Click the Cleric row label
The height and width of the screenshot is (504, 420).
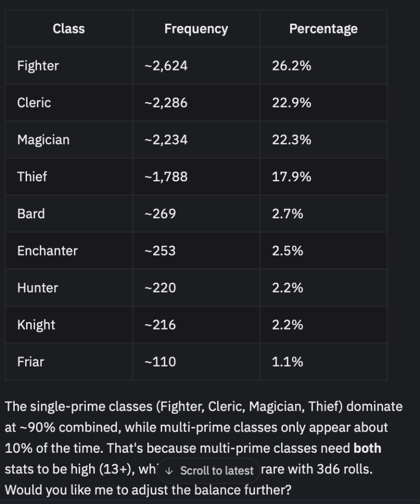point(34,102)
